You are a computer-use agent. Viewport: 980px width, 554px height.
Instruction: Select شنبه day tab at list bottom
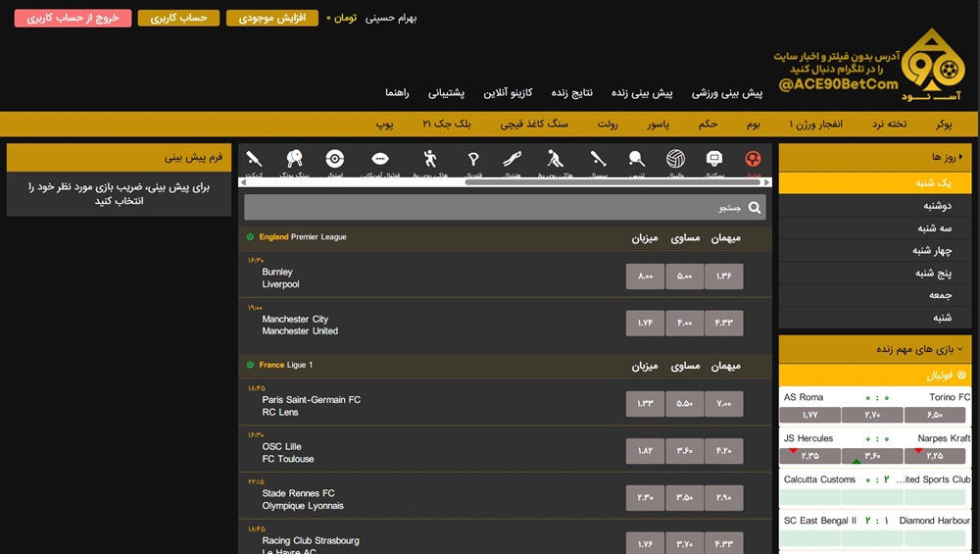(875, 318)
